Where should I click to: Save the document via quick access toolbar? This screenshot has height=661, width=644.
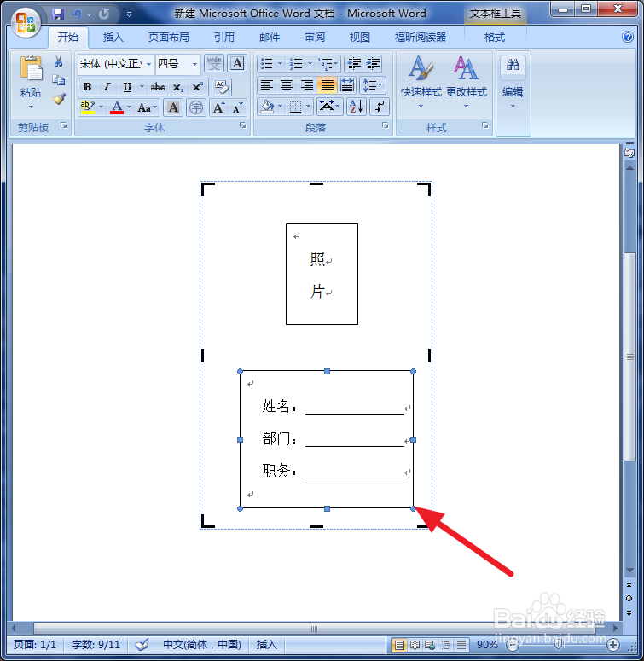tap(58, 14)
